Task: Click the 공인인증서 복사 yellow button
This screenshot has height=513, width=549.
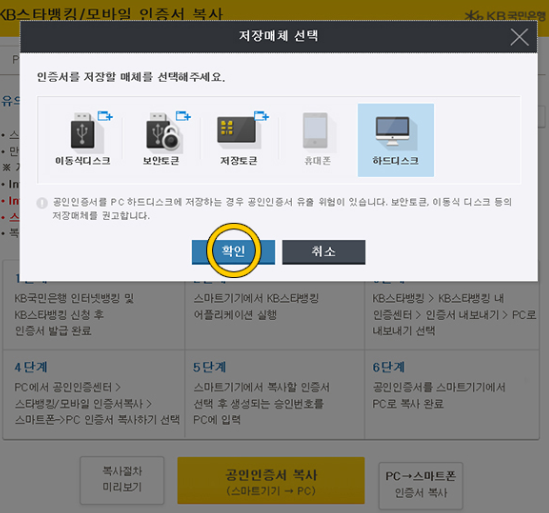Action: click(x=271, y=480)
